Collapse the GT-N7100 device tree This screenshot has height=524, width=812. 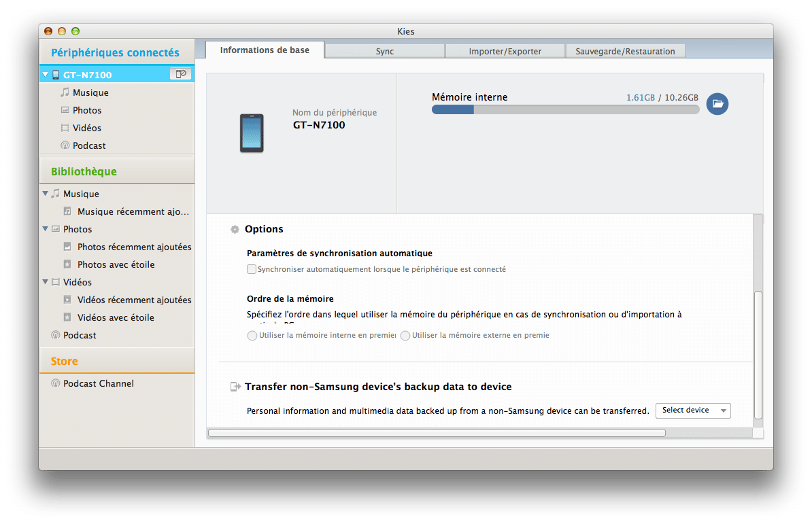click(46, 75)
